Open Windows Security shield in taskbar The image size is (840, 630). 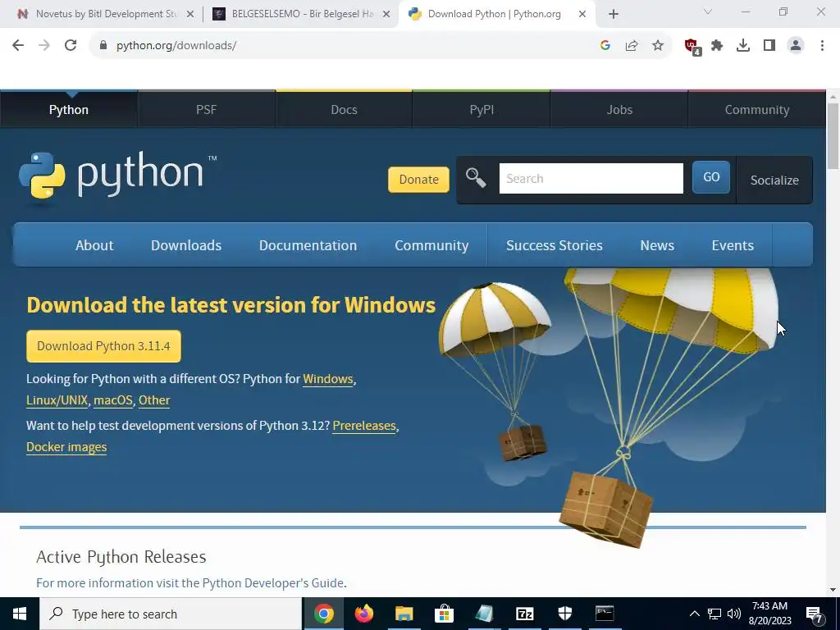tap(564, 614)
